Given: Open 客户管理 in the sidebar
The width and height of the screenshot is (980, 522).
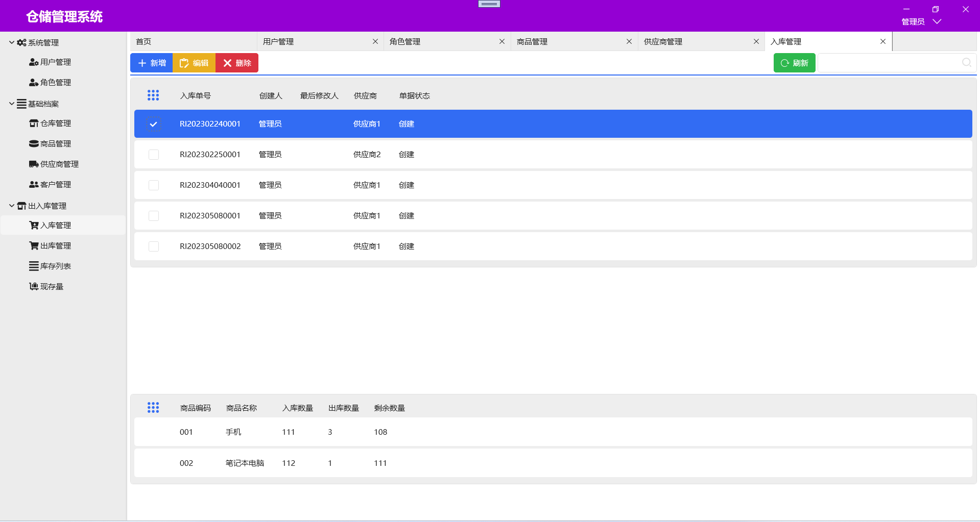Looking at the screenshot, I should pyautogui.click(x=56, y=185).
